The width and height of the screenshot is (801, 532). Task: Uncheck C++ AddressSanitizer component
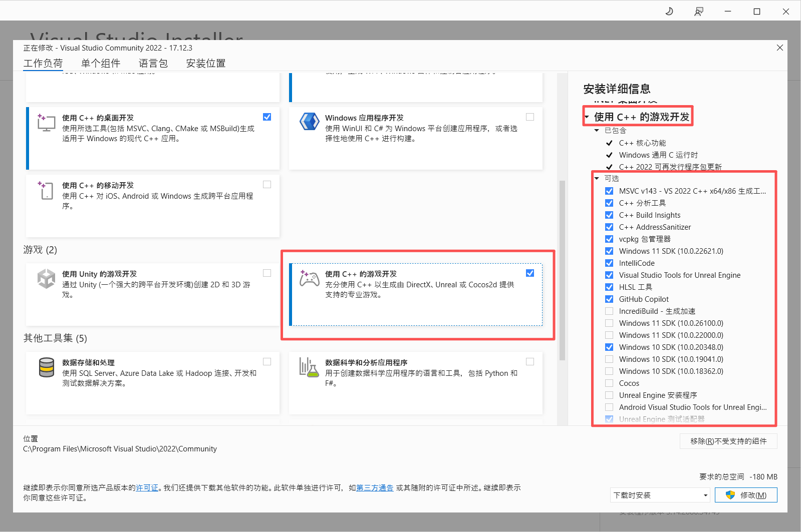609,227
